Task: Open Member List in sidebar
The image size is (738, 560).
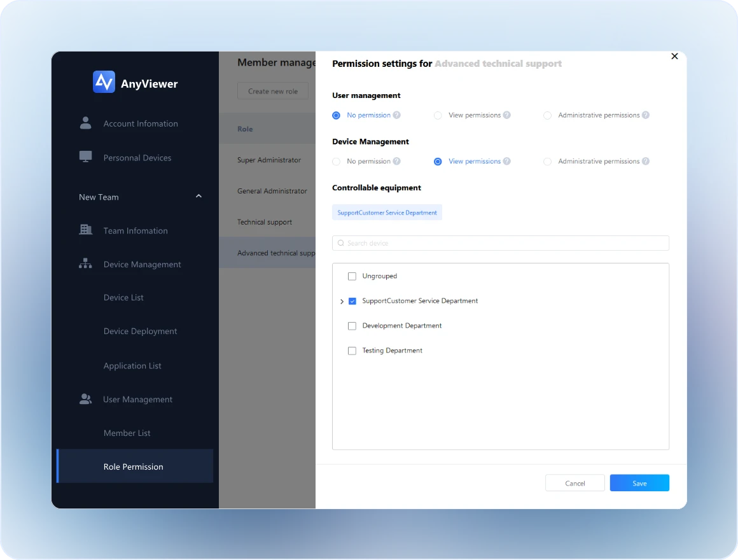Action: [127, 433]
